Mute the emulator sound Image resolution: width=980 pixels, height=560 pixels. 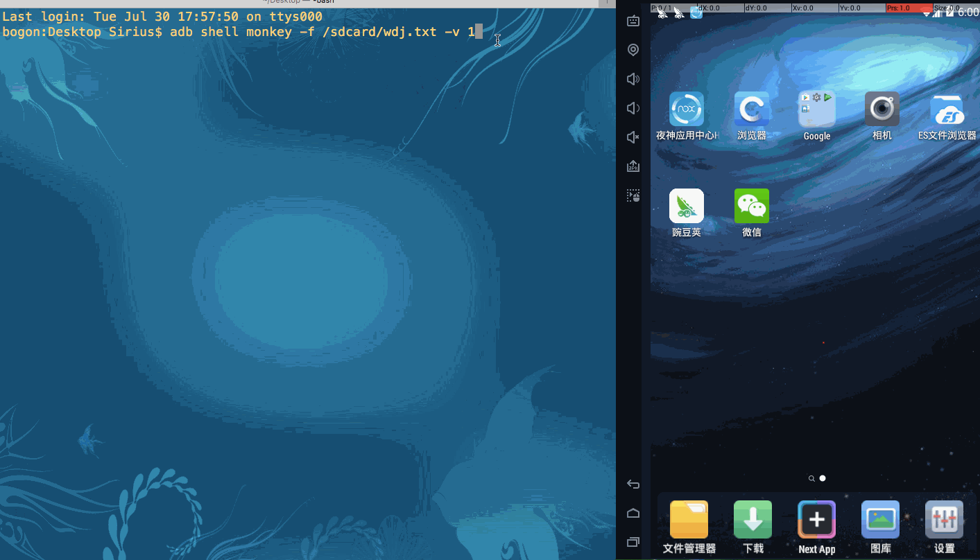click(x=633, y=137)
